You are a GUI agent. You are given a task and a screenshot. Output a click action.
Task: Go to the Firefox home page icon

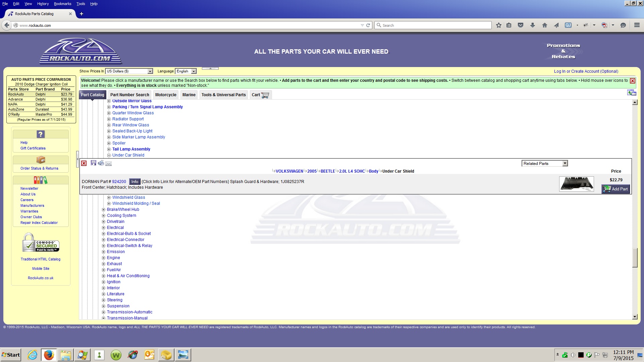545,25
